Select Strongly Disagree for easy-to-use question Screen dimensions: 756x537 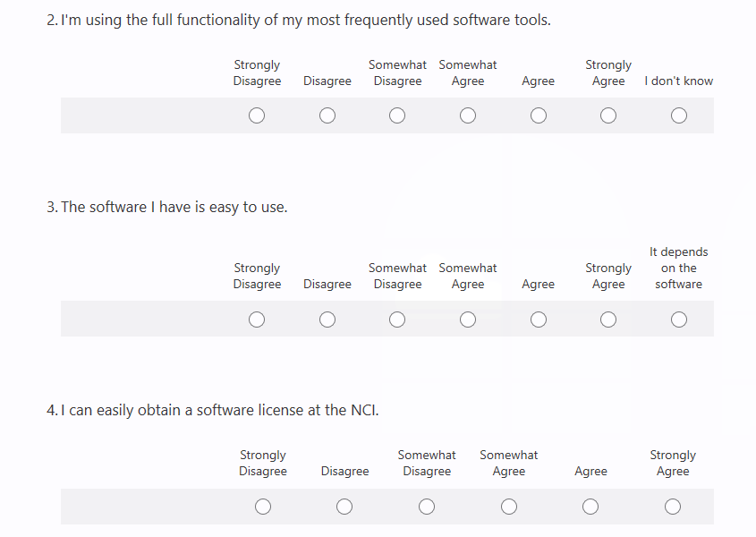click(x=257, y=320)
